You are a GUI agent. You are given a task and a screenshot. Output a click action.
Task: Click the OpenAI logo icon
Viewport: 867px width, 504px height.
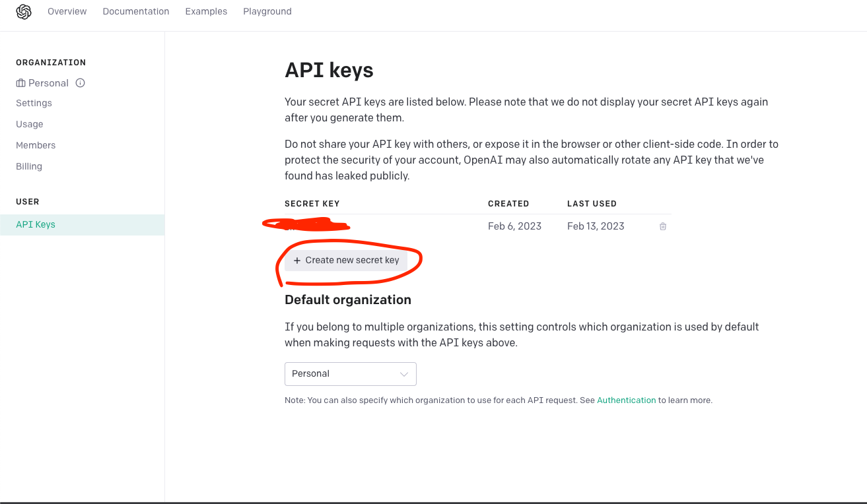pos(24,12)
